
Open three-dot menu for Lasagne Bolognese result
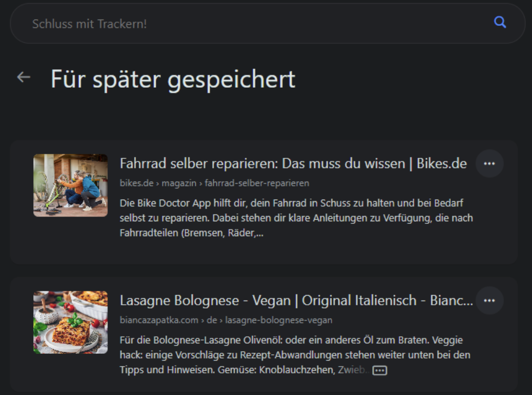489,300
